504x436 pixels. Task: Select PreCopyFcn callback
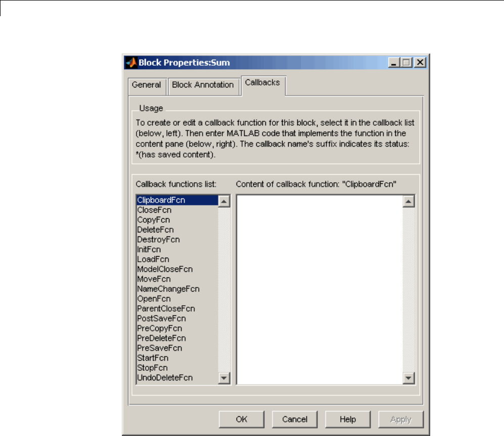[x=177, y=329]
